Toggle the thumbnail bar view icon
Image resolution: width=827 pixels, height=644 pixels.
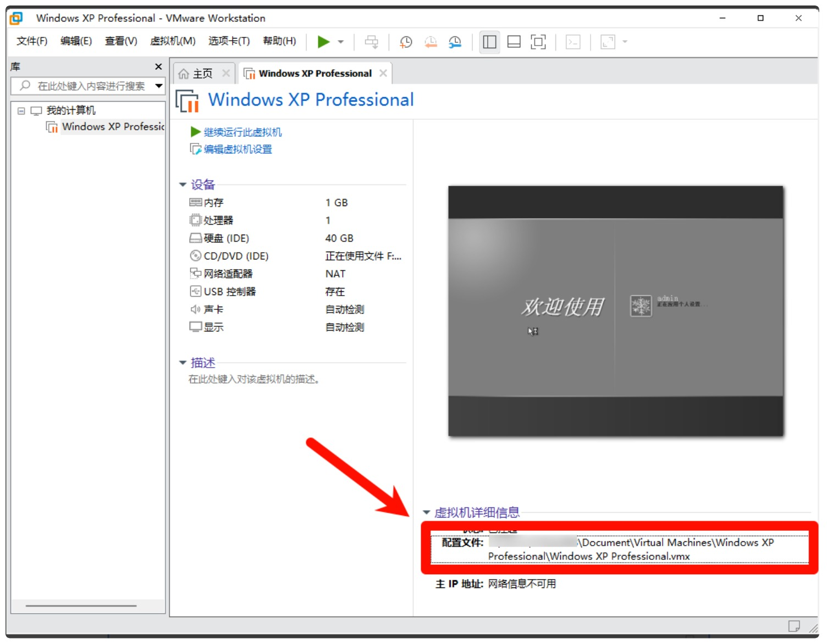(x=514, y=42)
